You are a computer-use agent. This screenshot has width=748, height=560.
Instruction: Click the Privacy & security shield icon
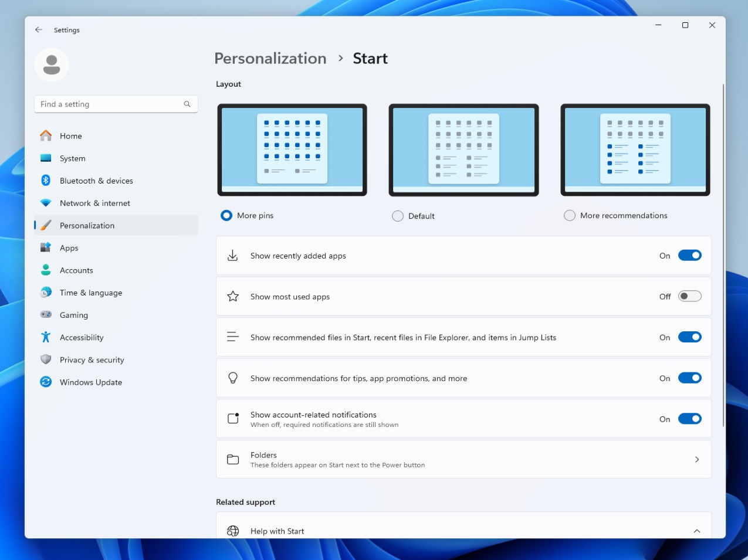point(46,359)
